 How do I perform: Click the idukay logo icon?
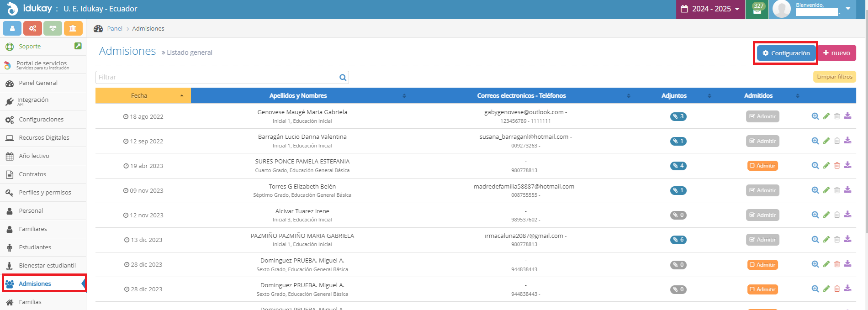click(12, 9)
